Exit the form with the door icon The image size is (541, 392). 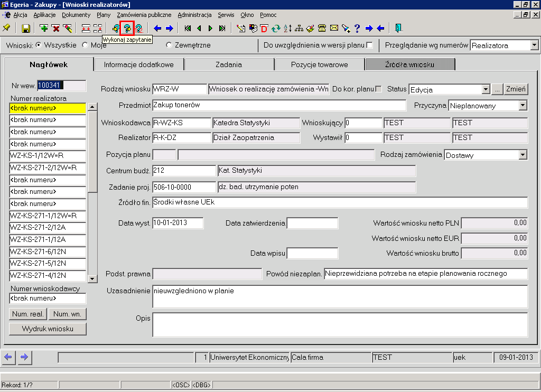398,29
